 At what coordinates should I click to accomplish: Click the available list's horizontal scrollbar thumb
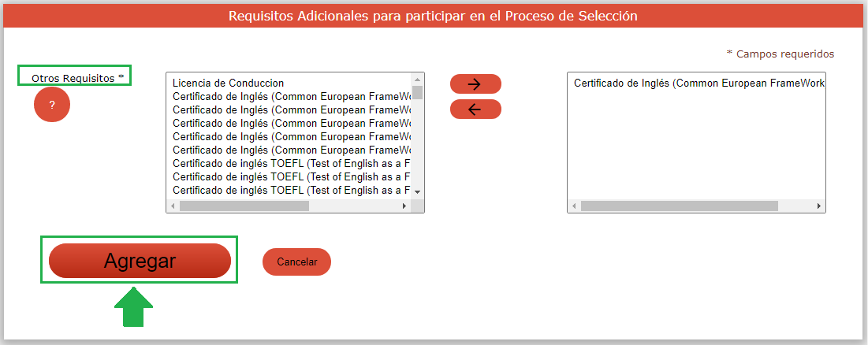244,206
